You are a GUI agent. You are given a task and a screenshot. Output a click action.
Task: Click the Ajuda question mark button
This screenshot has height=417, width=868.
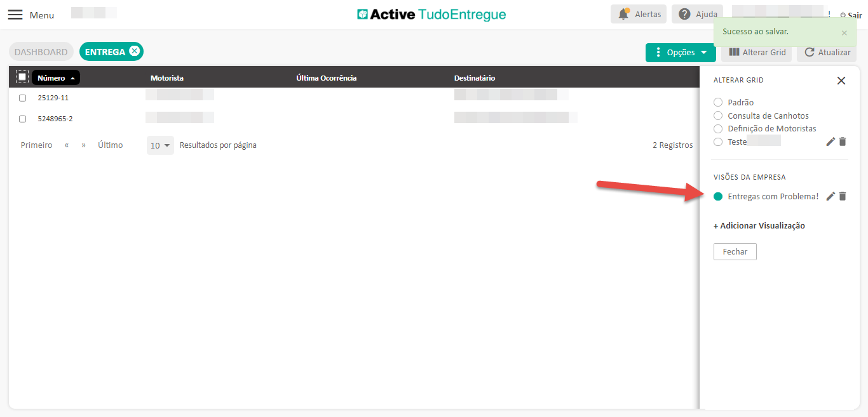698,14
